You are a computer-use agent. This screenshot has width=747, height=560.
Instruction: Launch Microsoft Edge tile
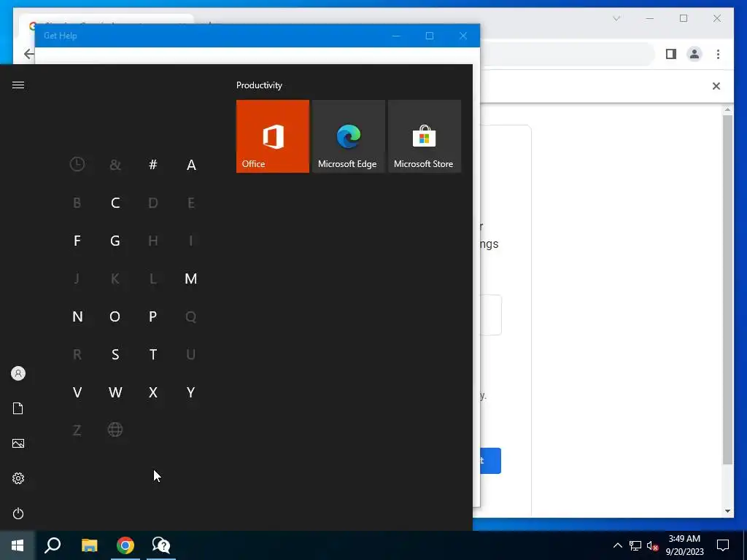[x=348, y=136]
